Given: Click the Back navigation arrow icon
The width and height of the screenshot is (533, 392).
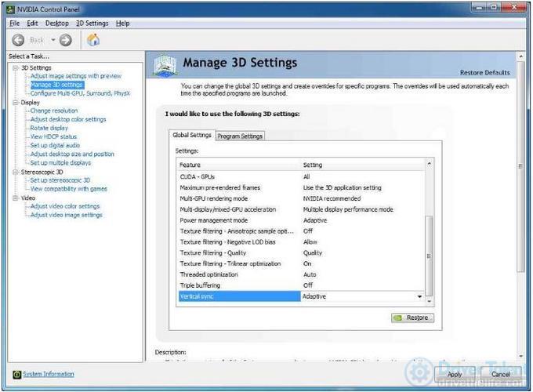Looking at the screenshot, I should (18, 40).
